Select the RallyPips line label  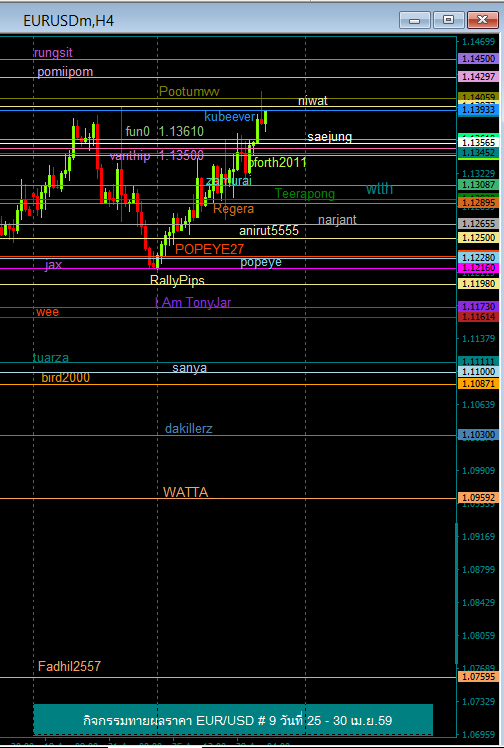(177, 280)
